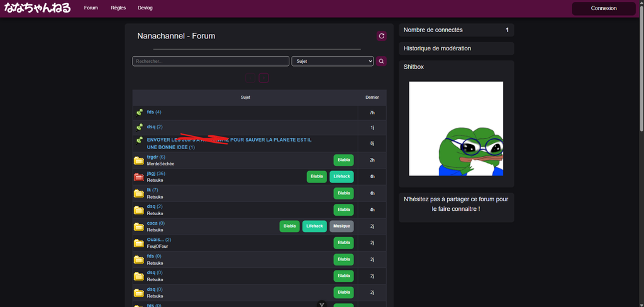This screenshot has width=644, height=307.
Task: Click the Rechercher search input field
Action: [x=211, y=61]
